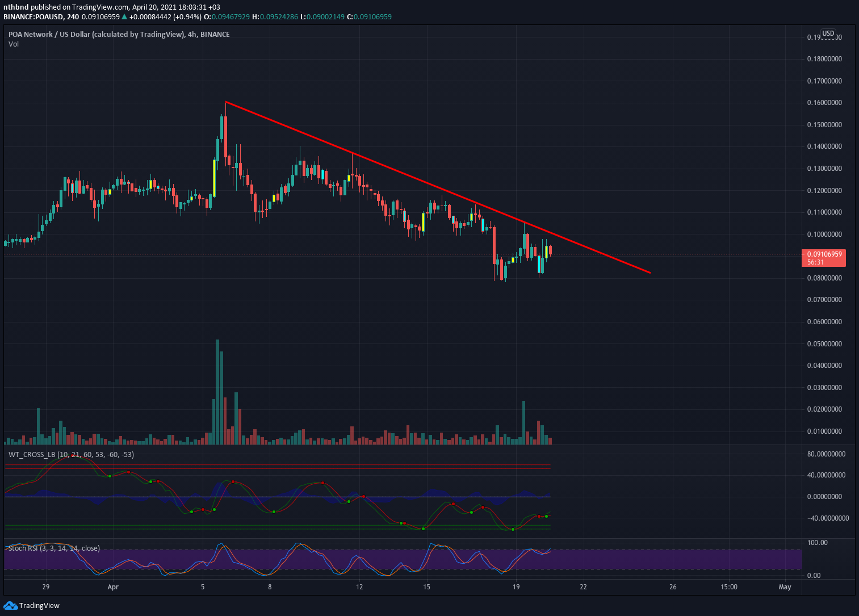Select the WT_CROSS_LB indicator legend
The width and height of the screenshot is (859, 616).
click(x=71, y=455)
